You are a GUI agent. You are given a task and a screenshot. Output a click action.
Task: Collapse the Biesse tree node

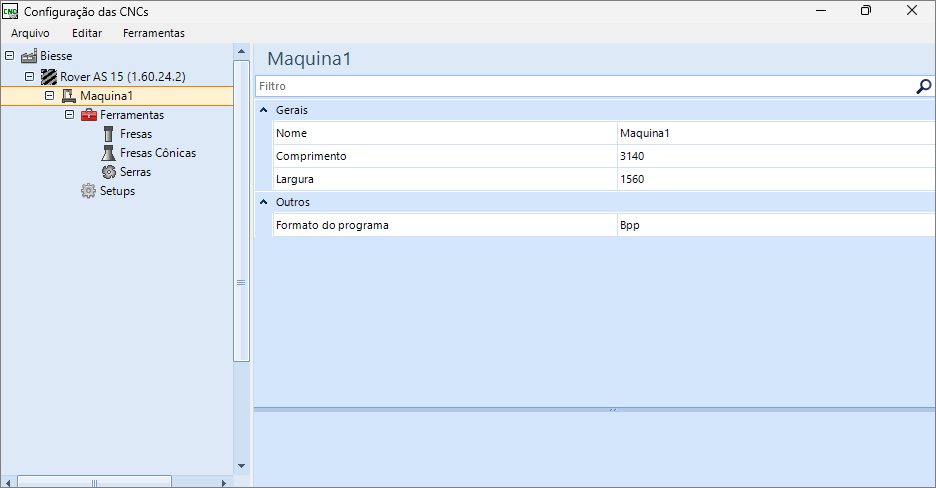point(10,55)
